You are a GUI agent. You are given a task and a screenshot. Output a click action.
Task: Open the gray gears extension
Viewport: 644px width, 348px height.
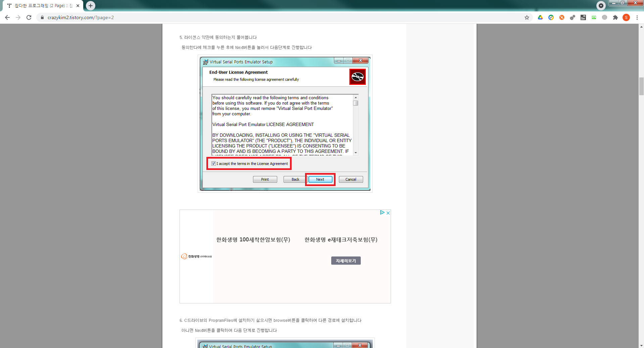(x=573, y=17)
